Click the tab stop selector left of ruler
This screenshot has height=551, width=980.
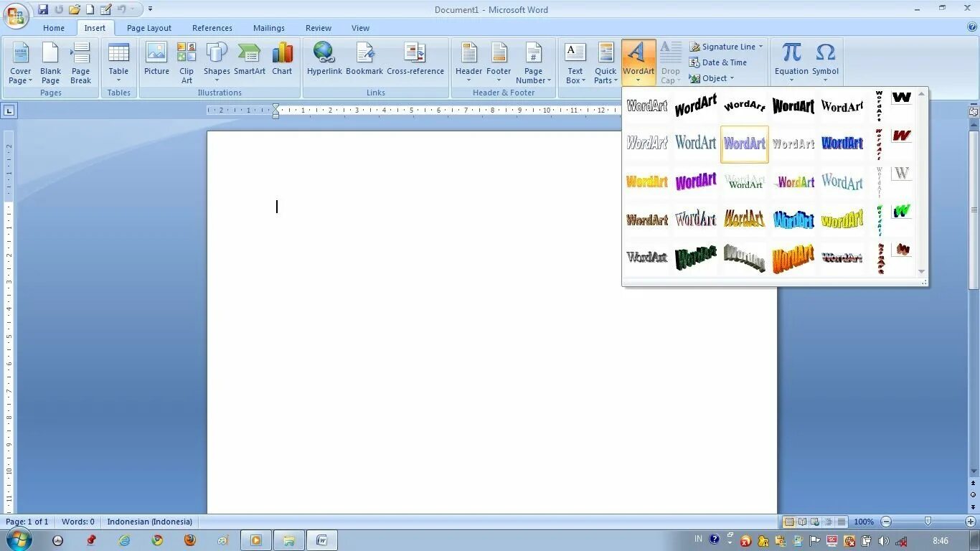click(x=9, y=110)
